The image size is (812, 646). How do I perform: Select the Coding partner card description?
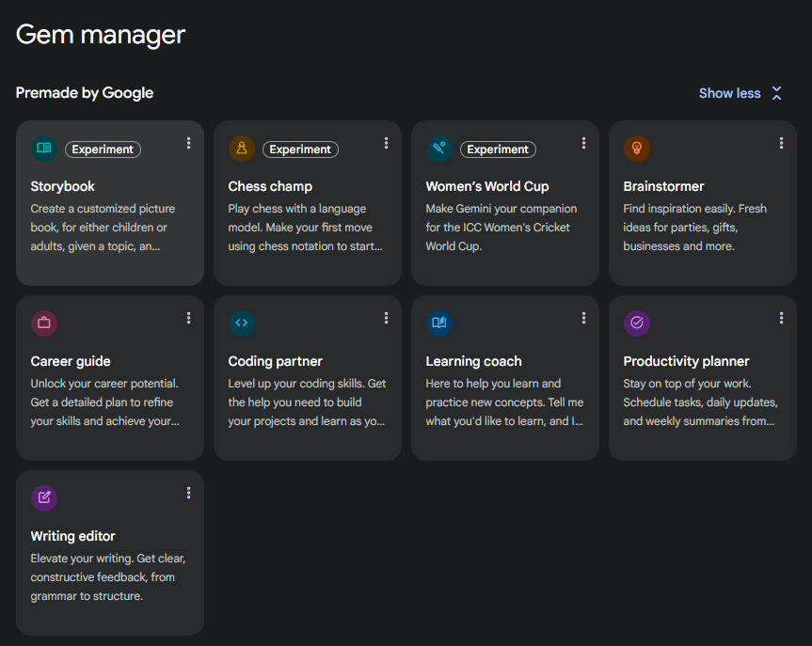tap(307, 402)
